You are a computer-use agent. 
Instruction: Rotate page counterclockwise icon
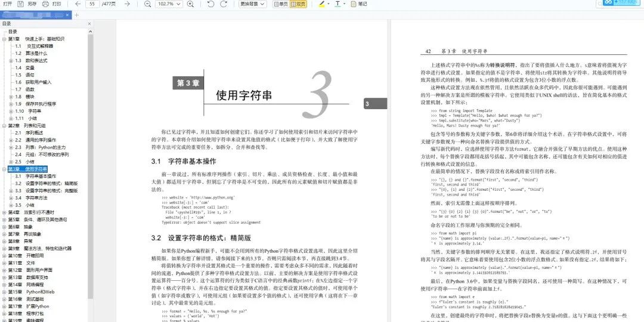point(210,4)
